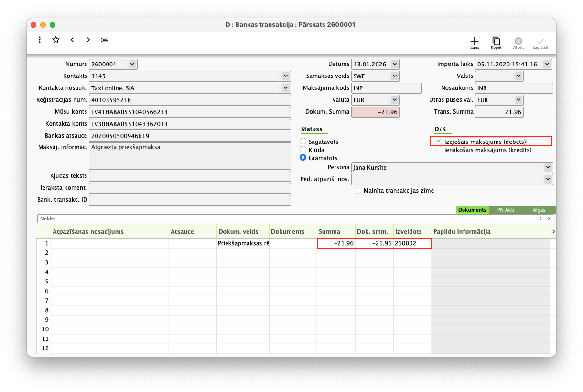Click the Atcelt cancel button

(x=518, y=42)
